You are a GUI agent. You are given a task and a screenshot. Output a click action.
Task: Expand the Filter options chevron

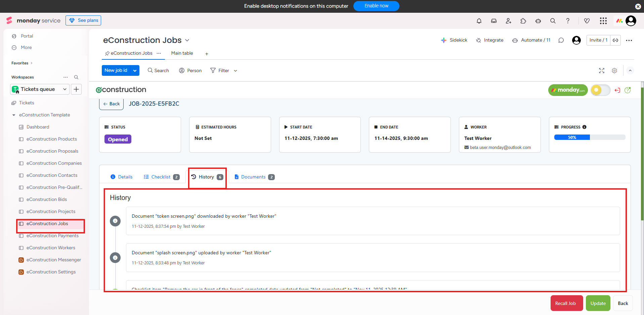pyautogui.click(x=235, y=71)
